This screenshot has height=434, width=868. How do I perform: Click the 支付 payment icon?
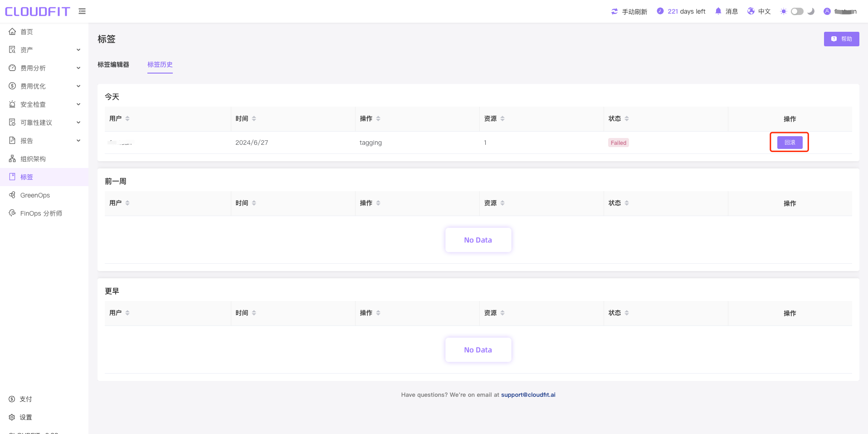[x=12, y=399]
